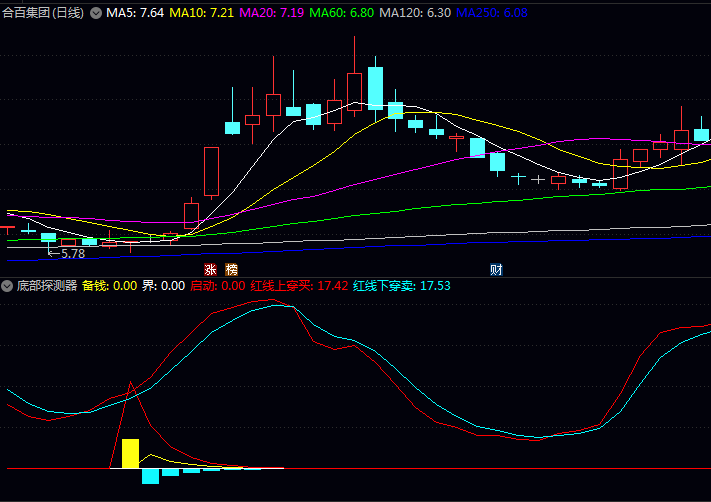Open the blue 财 financial marker
The width and height of the screenshot is (711, 502).
pos(495,270)
